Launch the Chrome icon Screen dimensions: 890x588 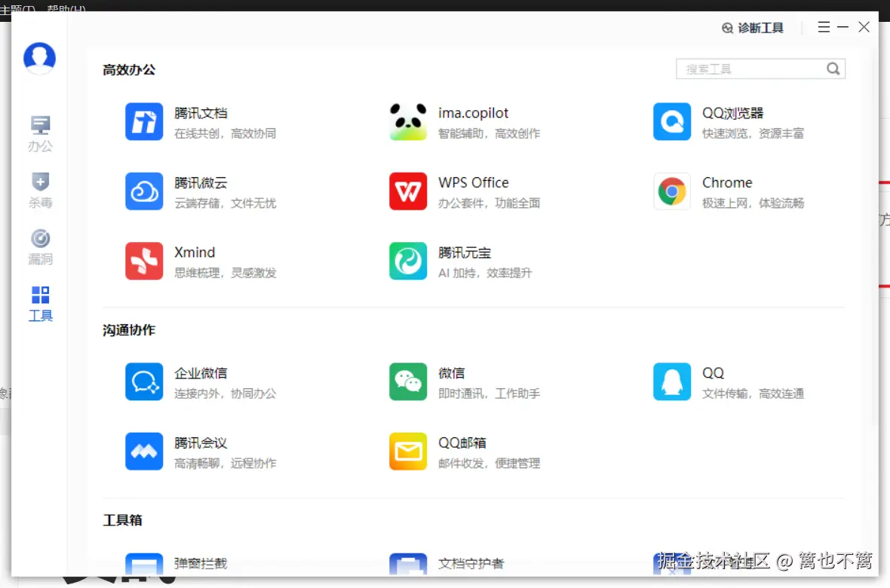(x=672, y=191)
